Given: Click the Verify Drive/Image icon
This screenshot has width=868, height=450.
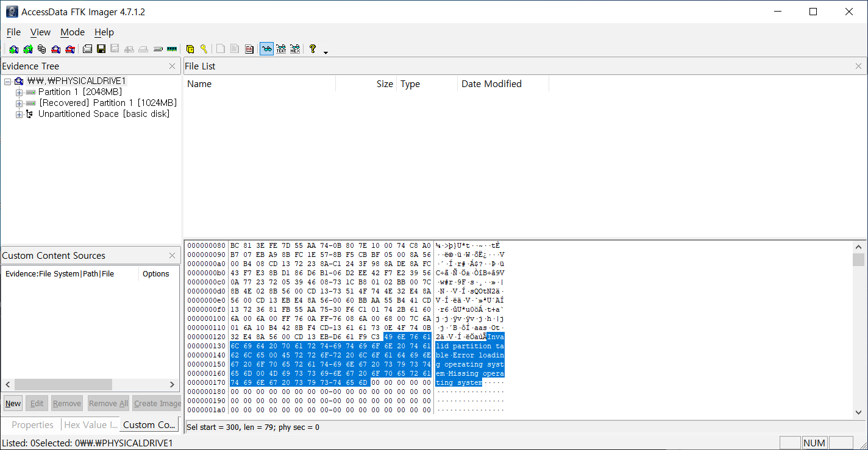Looking at the screenshot, I should 158,49.
